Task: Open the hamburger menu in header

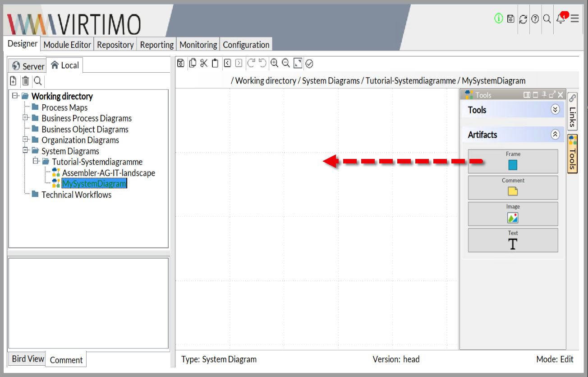Action: click(574, 19)
